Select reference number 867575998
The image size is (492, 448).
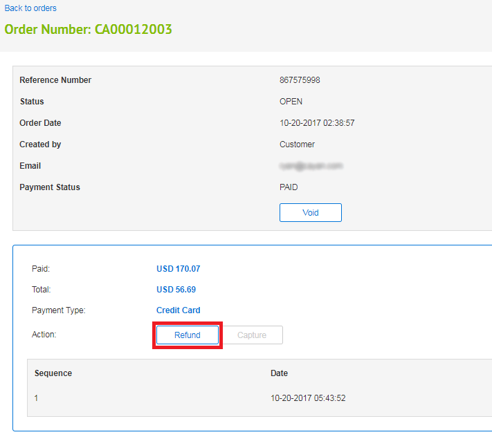pos(300,80)
